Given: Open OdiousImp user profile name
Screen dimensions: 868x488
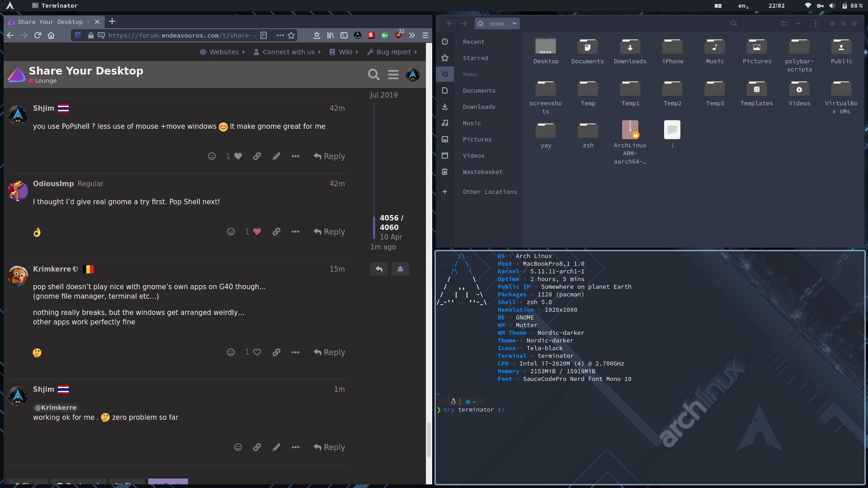Looking at the screenshot, I should click(53, 183).
